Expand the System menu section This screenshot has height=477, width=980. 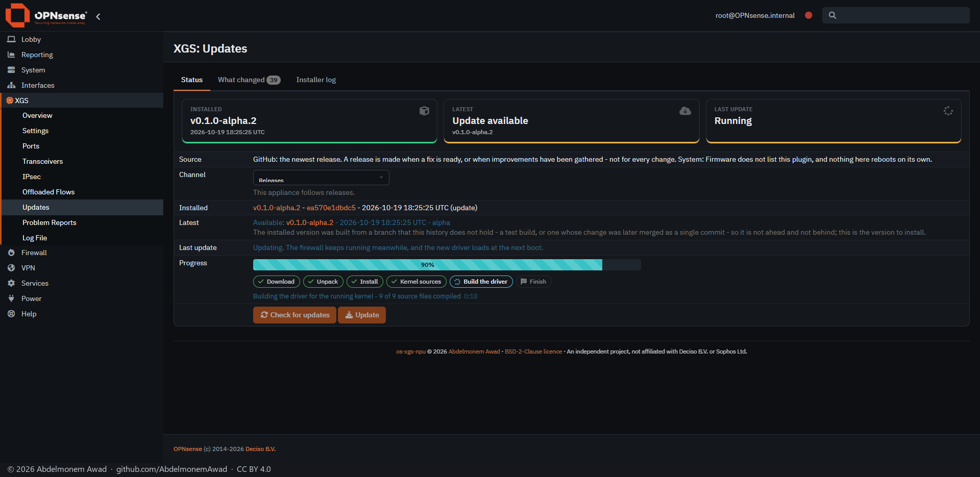pos(82,70)
